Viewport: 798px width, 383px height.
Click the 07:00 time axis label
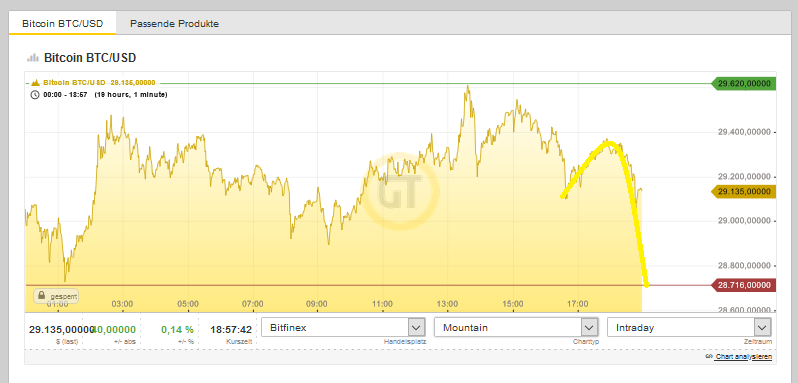[x=252, y=304]
